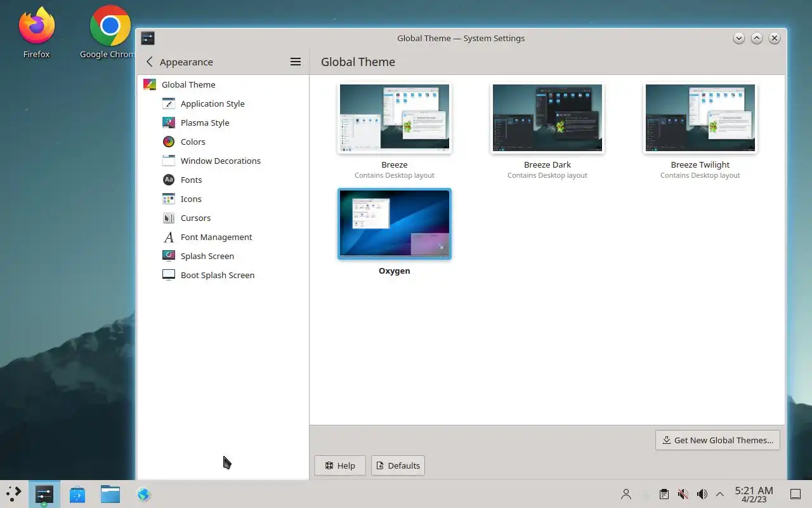Viewport: 812px width, 508px height.
Task: Click the Fonts 'Aa' icon
Action: [x=169, y=180]
